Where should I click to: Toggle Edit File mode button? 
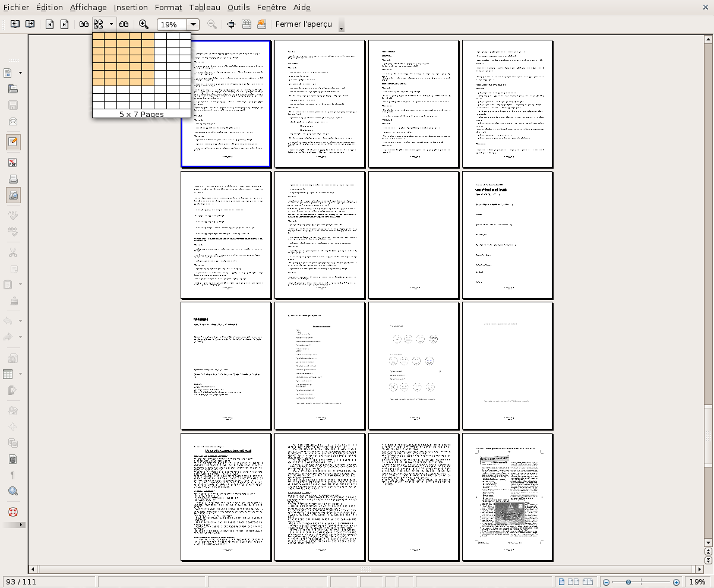tap(12, 142)
